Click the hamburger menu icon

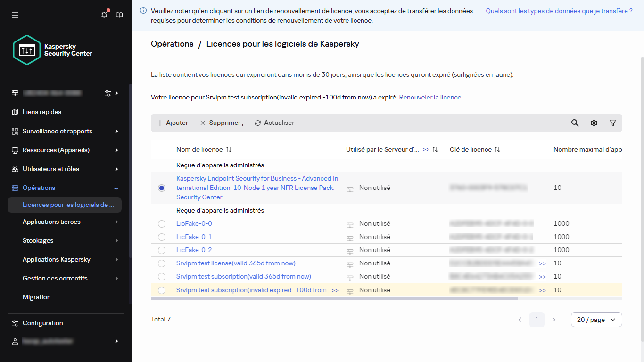pyautogui.click(x=15, y=15)
